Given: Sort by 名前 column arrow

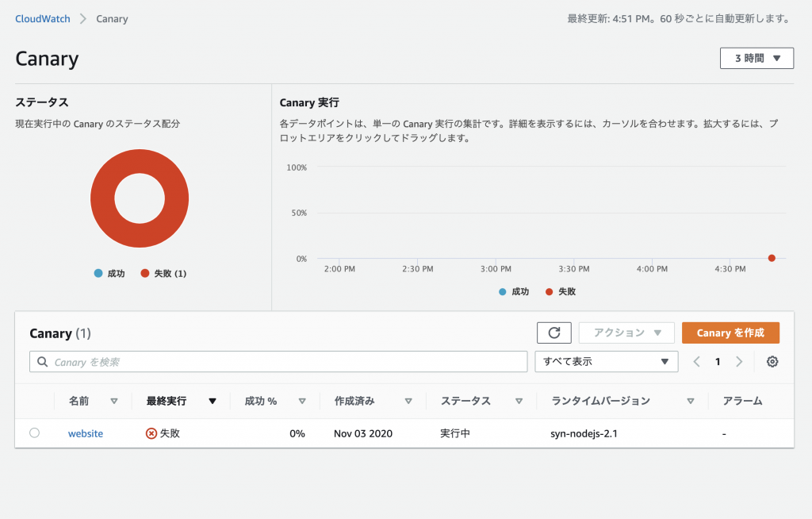Looking at the screenshot, I should coord(114,402).
